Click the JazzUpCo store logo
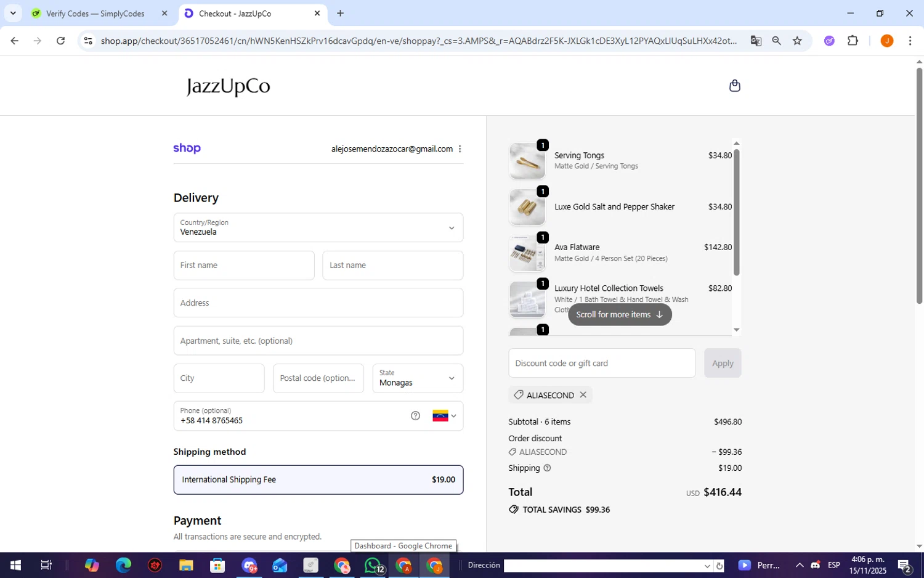The width and height of the screenshot is (924, 578). point(229,86)
